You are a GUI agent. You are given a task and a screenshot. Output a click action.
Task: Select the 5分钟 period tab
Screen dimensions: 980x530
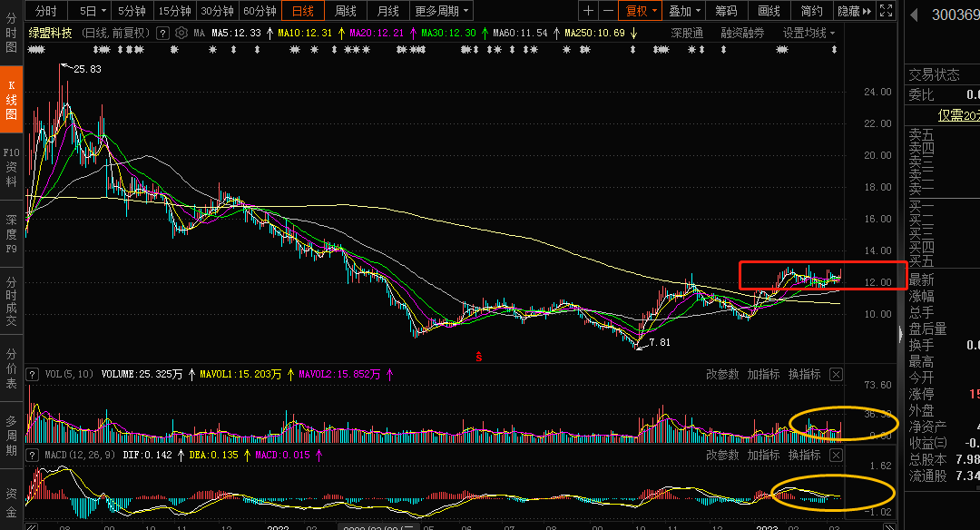point(132,11)
